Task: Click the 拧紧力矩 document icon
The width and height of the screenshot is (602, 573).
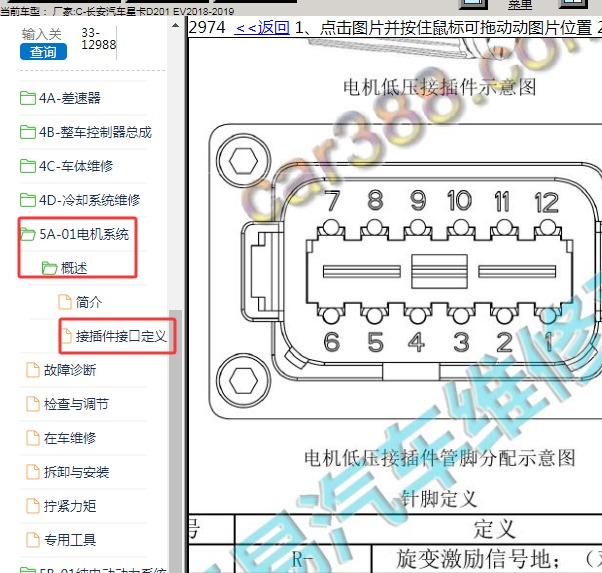Action: (x=33, y=506)
